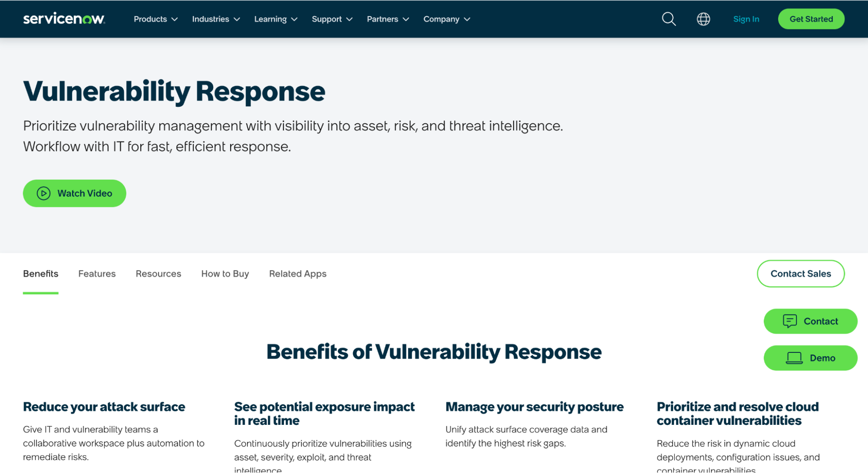The image size is (868, 473).
Task: Click the Sign In link
Action: coord(746,19)
